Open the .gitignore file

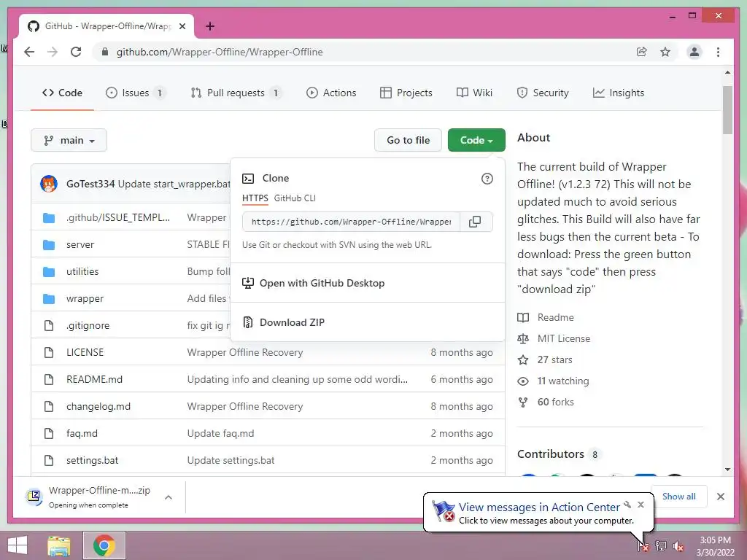click(88, 326)
